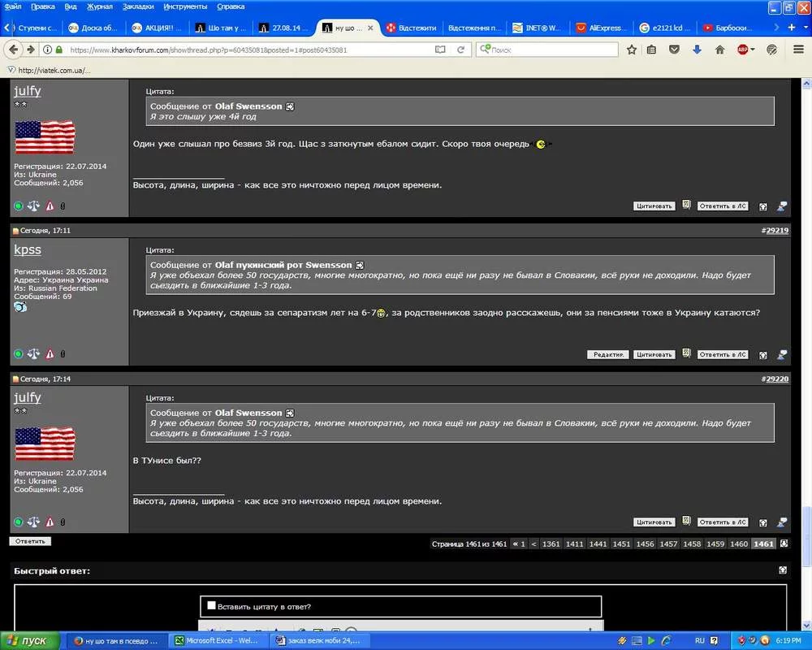Click the new tab plus button
The image size is (812, 650).
(x=791, y=28)
